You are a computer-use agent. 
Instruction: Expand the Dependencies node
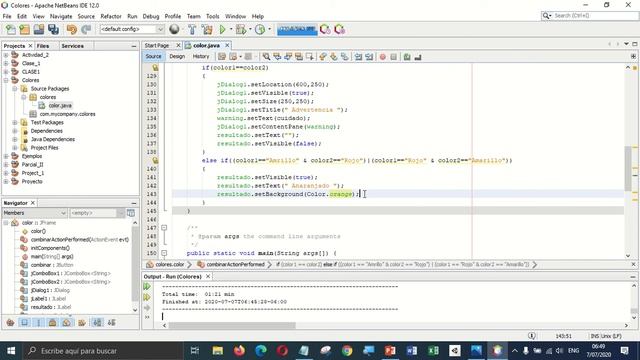[x=15, y=131]
